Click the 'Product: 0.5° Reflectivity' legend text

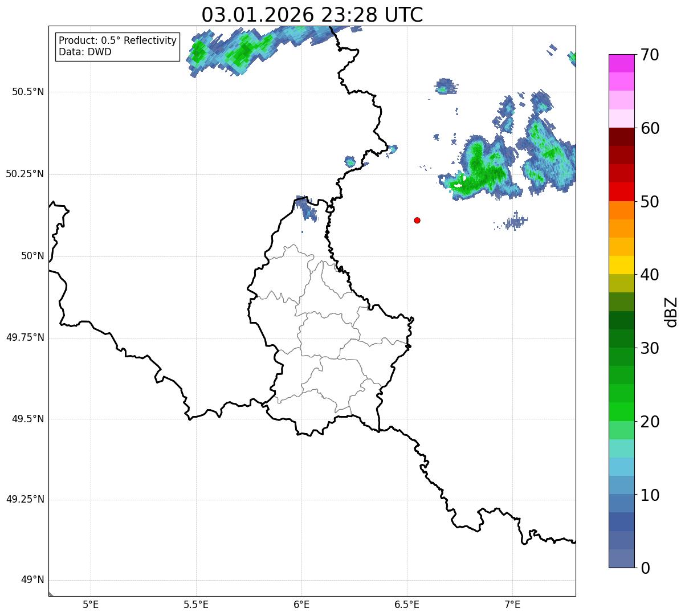(117, 40)
